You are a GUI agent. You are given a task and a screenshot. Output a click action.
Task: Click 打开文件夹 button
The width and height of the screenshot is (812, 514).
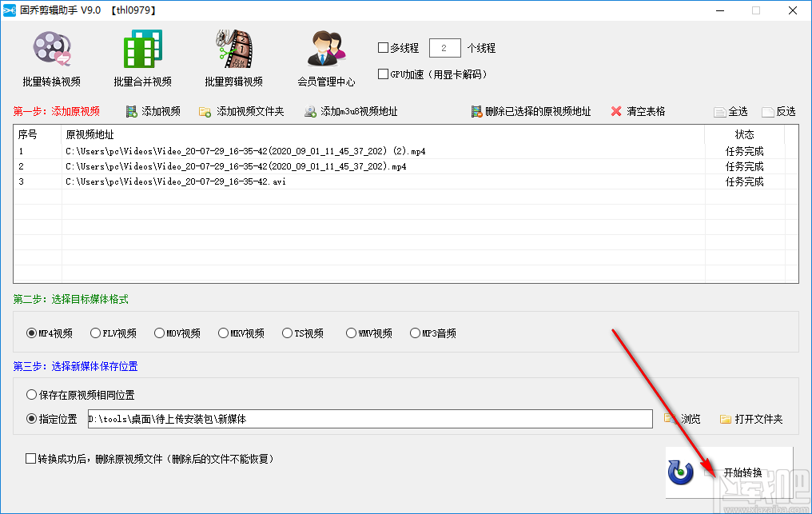point(751,419)
